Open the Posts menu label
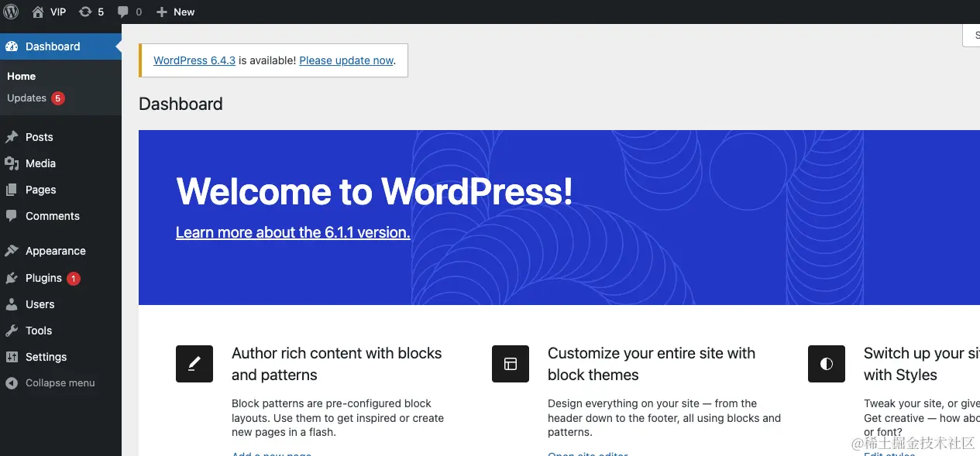The image size is (980, 456). tap(40, 137)
